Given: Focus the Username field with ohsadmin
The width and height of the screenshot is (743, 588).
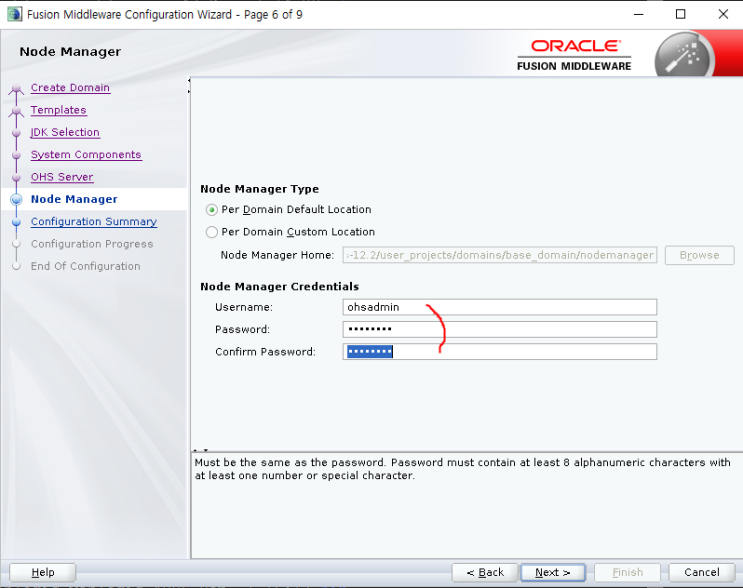Looking at the screenshot, I should 499,307.
